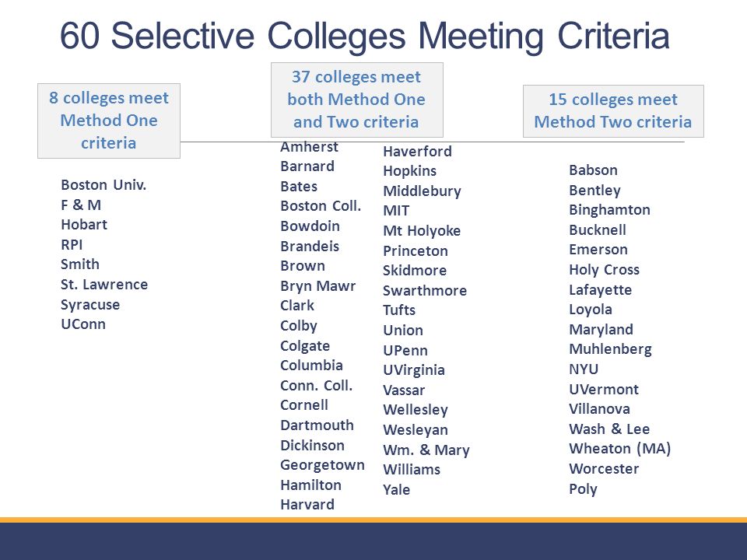Click 'Wheaton (MA)' in the right list
Image resolution: width=747 pixels, height=560 pixels.
click(620, 449)
